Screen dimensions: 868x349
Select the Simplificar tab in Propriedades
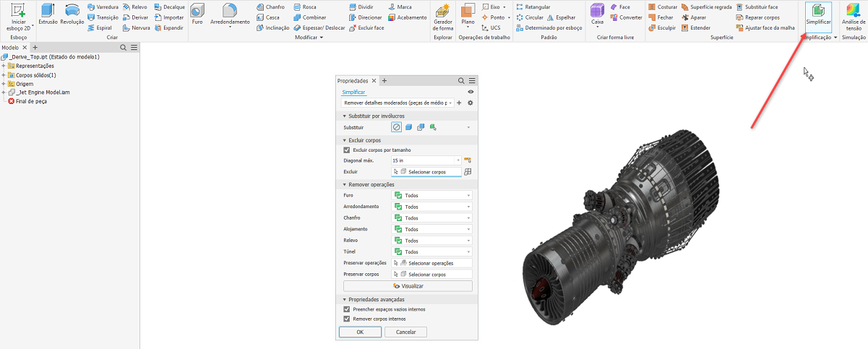(x=354, y=92)
